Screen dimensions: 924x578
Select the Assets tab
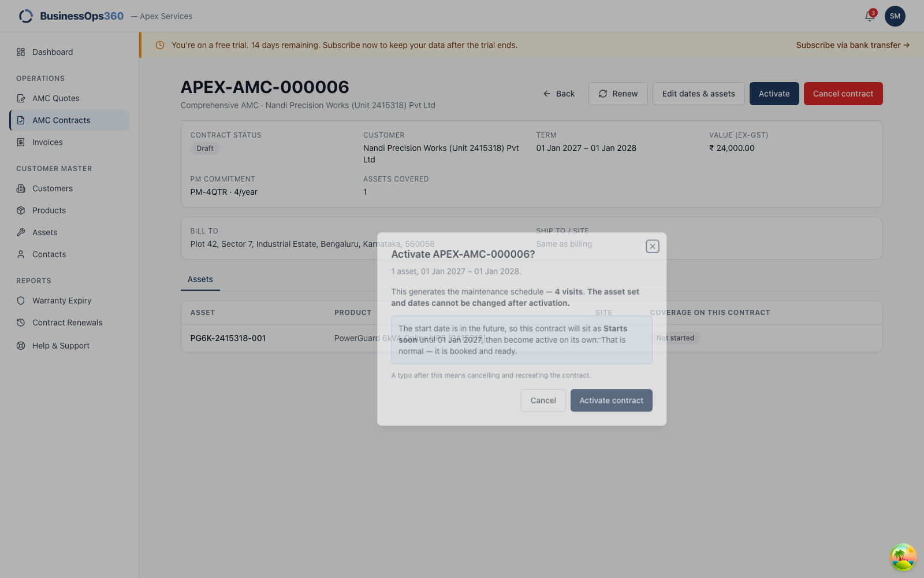pyautogui.click(x=200, y=280)
